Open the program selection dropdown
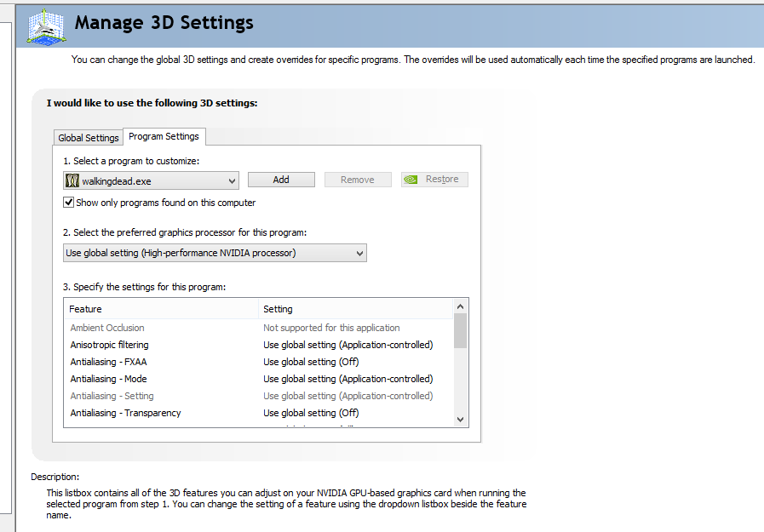764x532 pixels. click(151, 180)
